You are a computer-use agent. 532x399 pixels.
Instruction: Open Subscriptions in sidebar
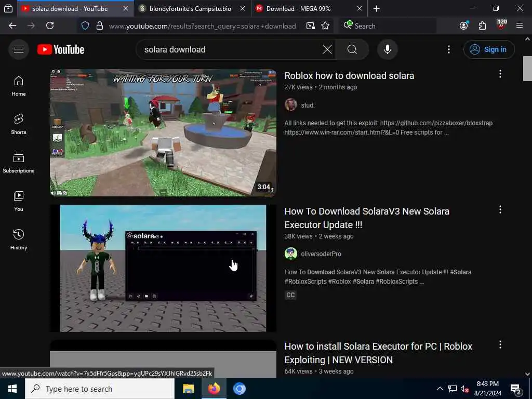coord(19,163)
